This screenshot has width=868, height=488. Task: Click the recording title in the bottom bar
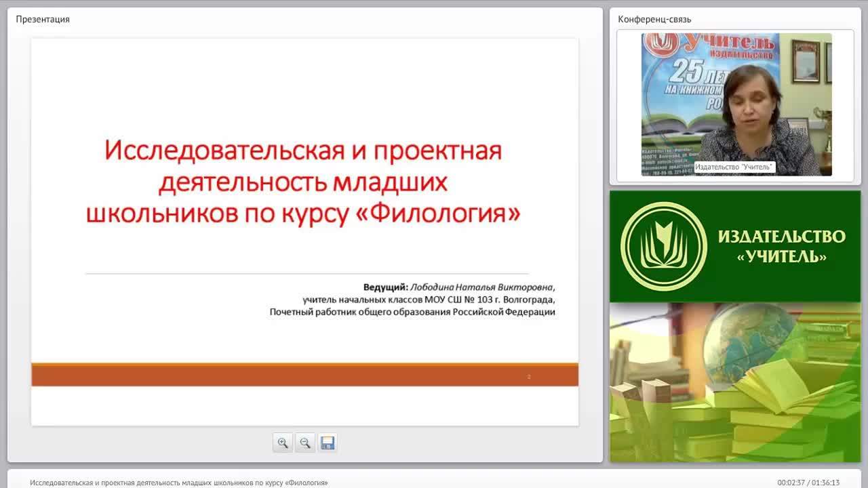pyautogui.click(x=179, y=483)
